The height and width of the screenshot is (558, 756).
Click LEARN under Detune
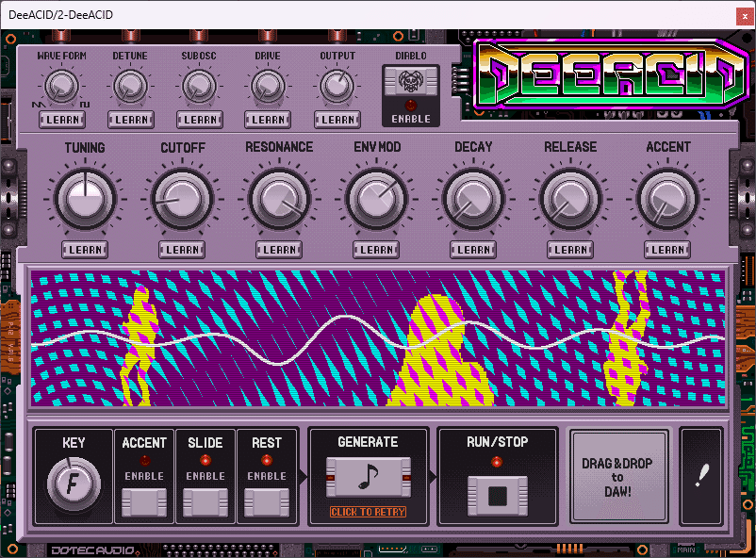[131, 120]
